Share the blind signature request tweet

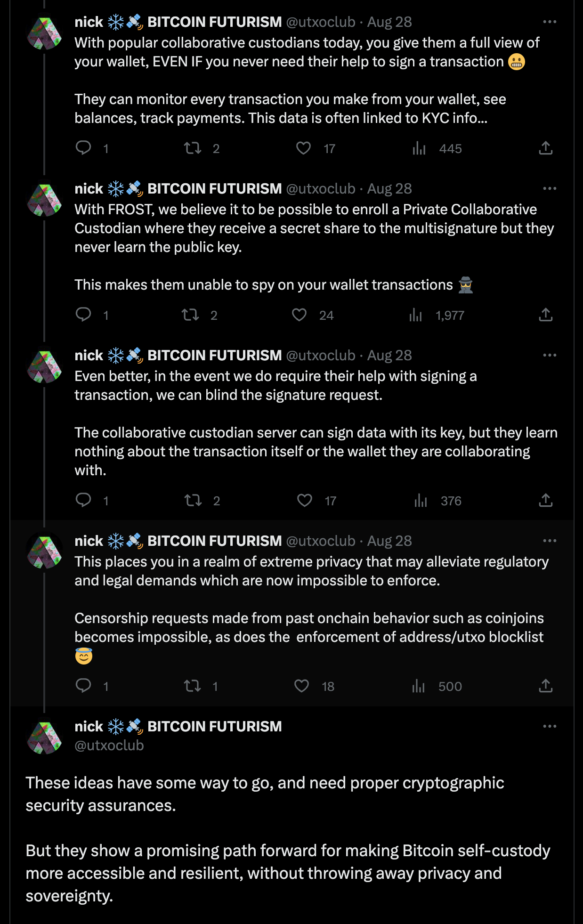coord(545,500)
